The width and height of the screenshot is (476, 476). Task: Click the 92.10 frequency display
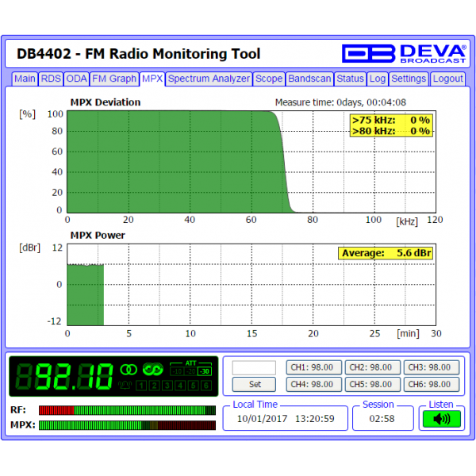64,376
